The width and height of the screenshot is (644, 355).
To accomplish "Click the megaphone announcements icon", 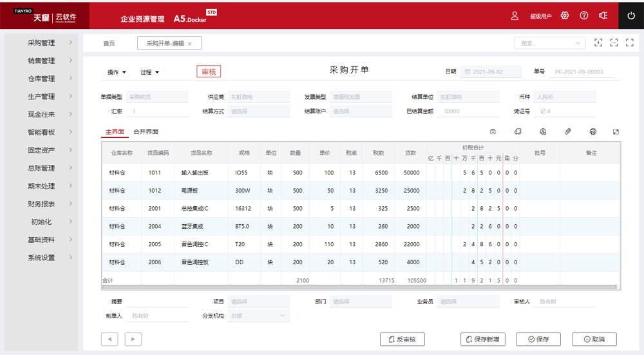I will tap(603, 15).
